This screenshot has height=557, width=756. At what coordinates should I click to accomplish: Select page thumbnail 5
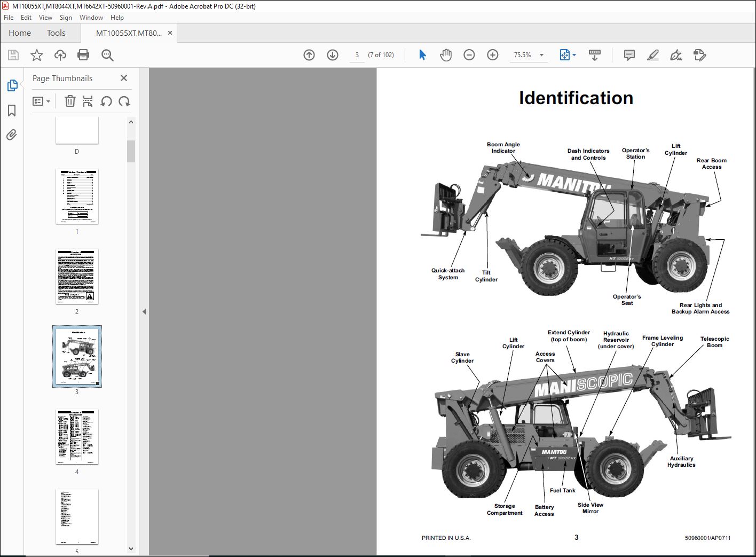(77, 516)
